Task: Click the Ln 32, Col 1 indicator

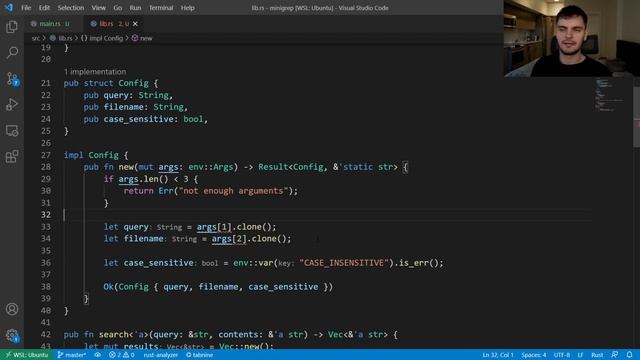Action: (x=498, y=355)
